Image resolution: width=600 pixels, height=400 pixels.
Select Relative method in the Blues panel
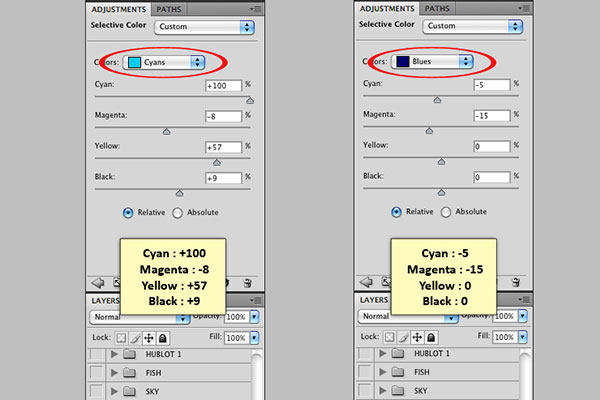click(396, 212)
